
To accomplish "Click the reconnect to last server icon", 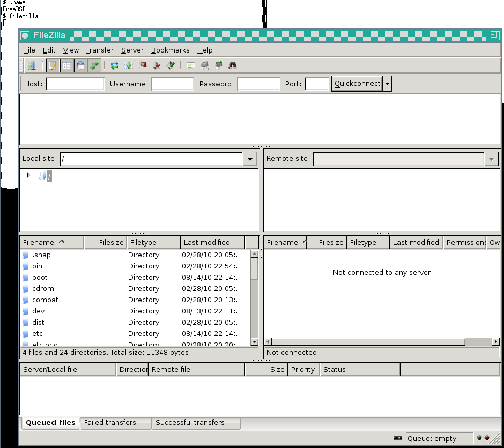I will pos(171,65).
